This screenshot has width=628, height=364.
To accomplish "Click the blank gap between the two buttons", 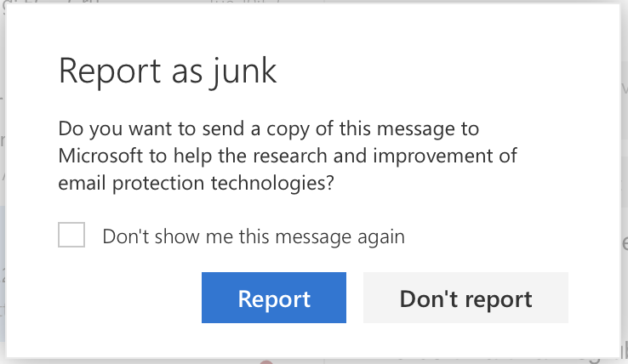I will [355, 299].
